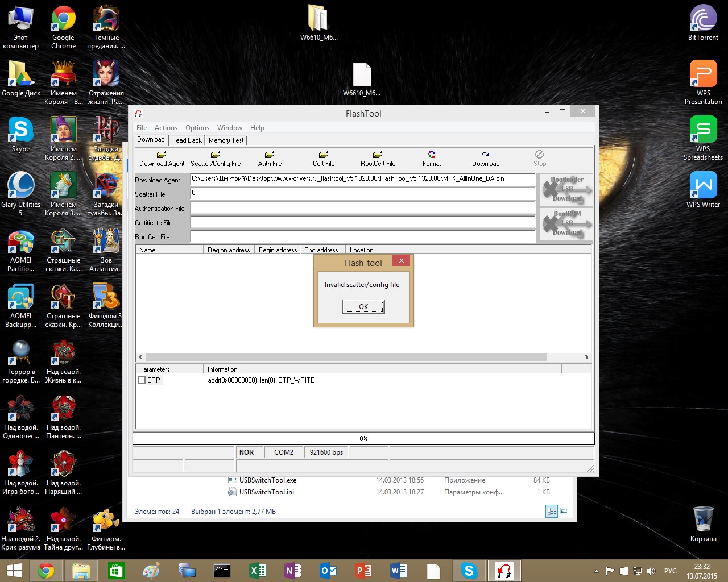This screenshot has width=728, height=582.
Task: Open the Options menu
Action: pyautogui.click(x=197, y=128)
